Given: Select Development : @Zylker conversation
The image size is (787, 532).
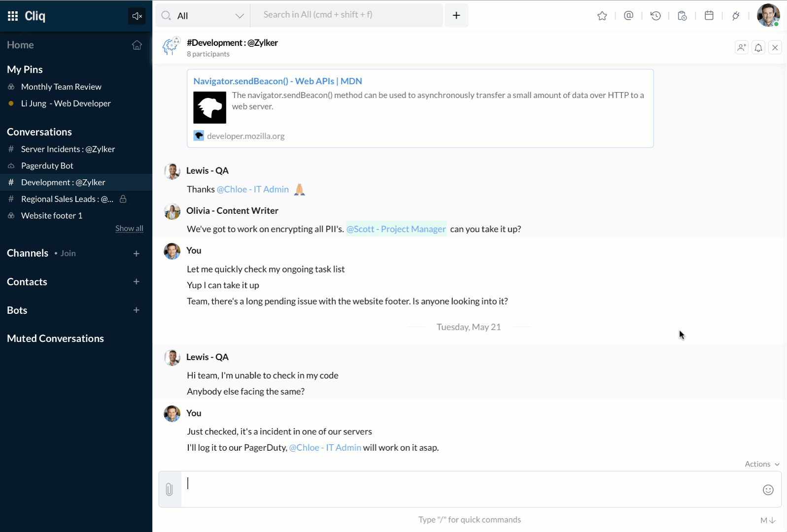Looking at the screenshot, I should pyautogui.click(x=76, y=182).
